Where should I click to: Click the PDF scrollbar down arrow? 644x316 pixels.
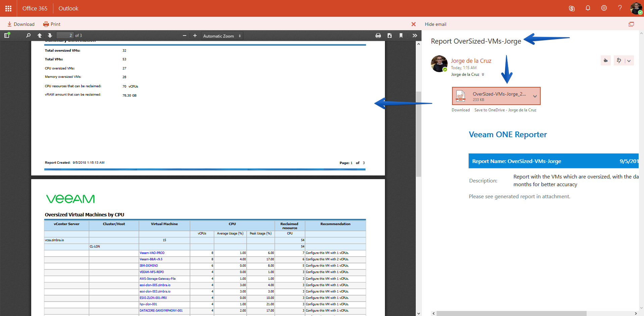[x=418, y=313]
